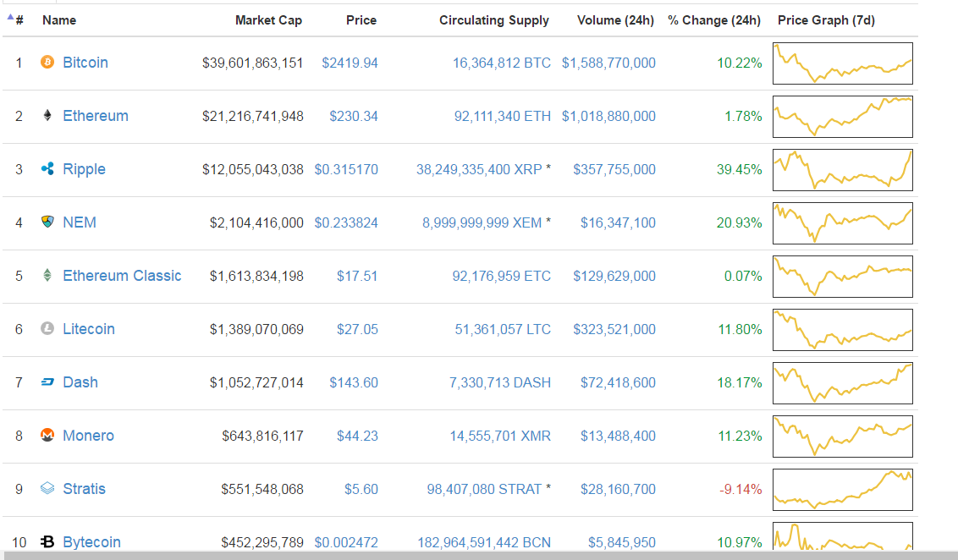Image resolution: width=958 pixels, height=560 pixels.
Task: Open the Monero link
Action: pos(89,436)
